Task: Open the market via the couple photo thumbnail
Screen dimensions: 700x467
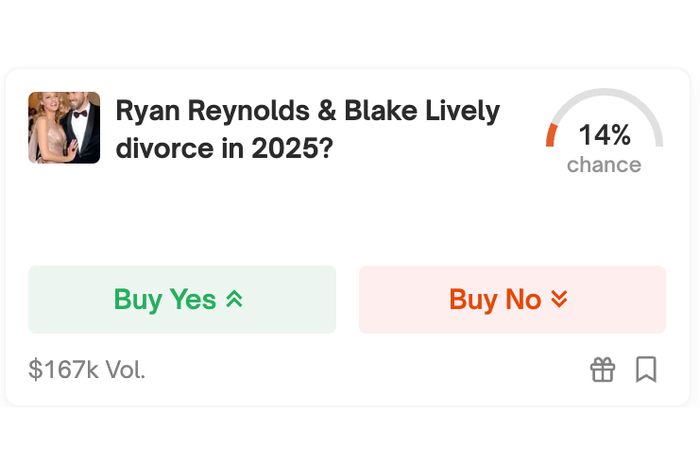Action: coord(64,128)
